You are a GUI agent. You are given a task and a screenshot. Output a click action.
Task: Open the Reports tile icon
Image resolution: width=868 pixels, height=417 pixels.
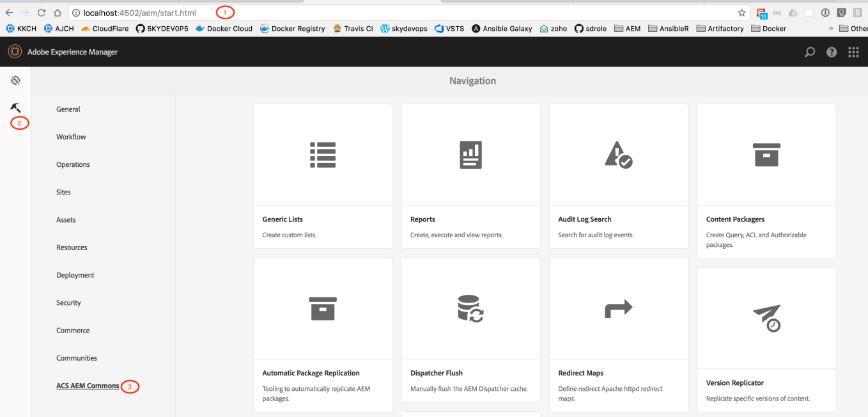point(470,155)
